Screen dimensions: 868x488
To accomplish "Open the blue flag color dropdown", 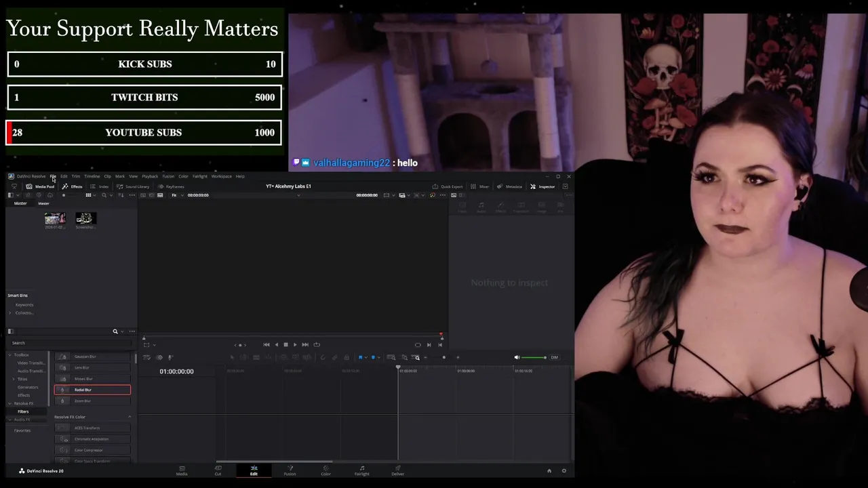I will point(366,357).
